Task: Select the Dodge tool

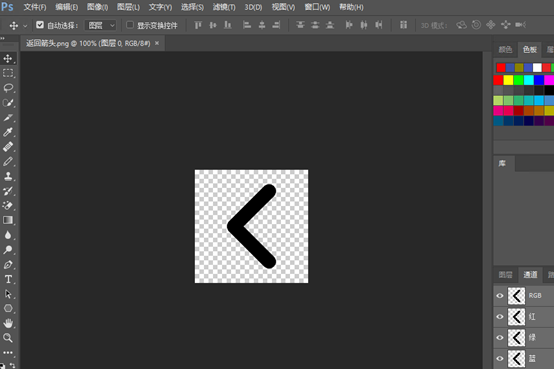Action: [x=8, y=250]
